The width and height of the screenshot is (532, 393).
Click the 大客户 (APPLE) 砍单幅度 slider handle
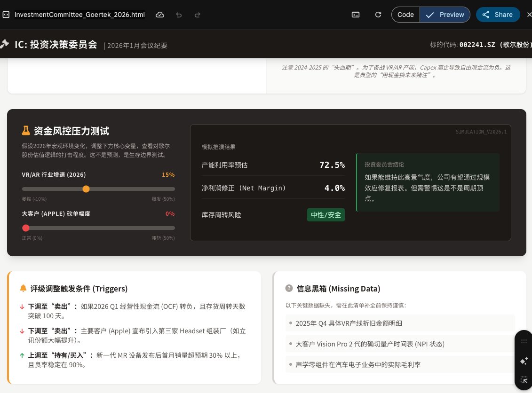pos(26,228)
